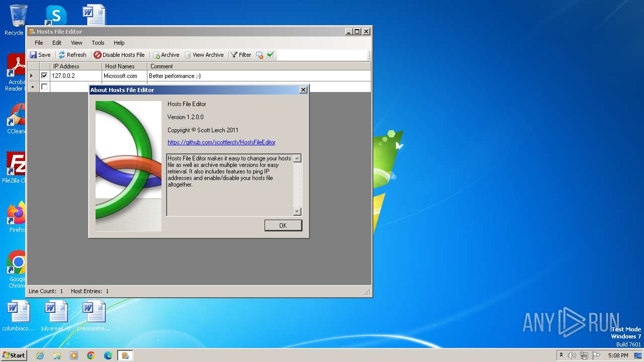
Task: Archive the current hosts file
Action: coord(166,55)
